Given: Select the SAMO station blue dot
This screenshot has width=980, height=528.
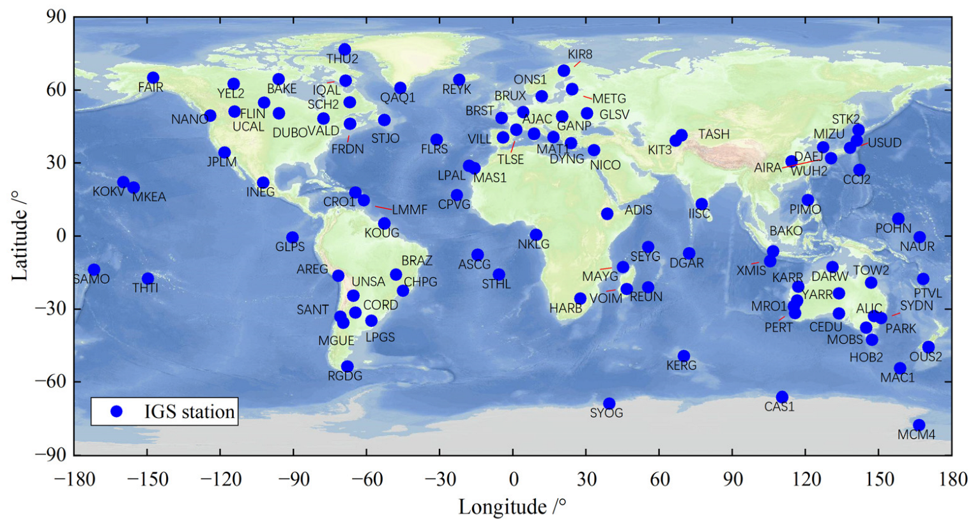Looking at the screenshot, I should pos(95,270).
